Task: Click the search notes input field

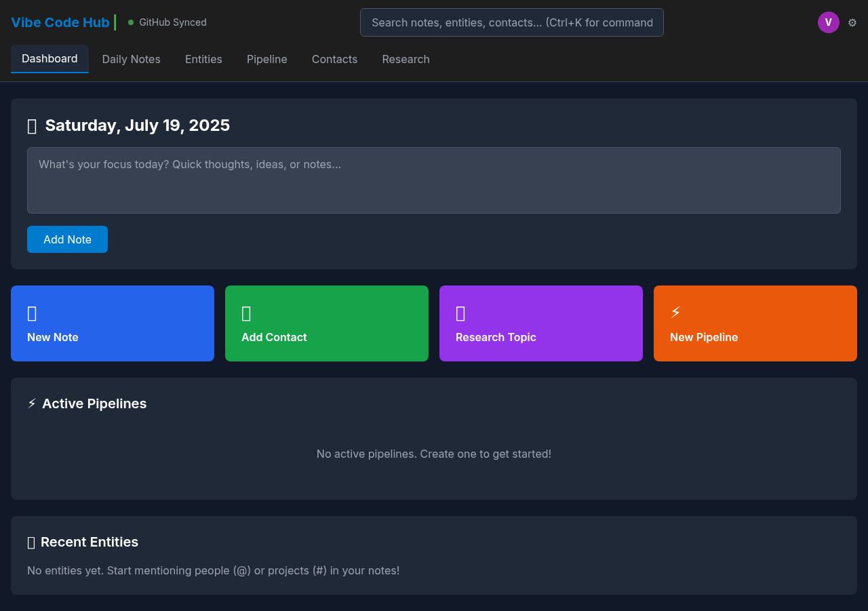Action: (511, 22)
